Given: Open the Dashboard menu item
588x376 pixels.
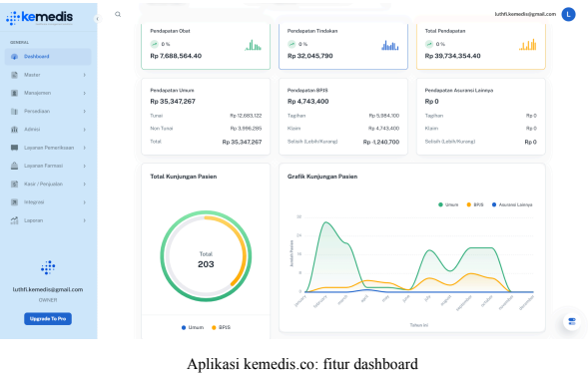Looking at the screenshot, I should coord(48,57).
